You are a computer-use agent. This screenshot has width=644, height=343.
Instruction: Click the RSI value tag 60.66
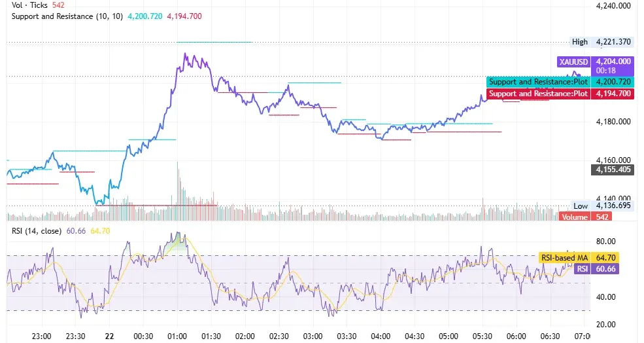pos(605,269)
